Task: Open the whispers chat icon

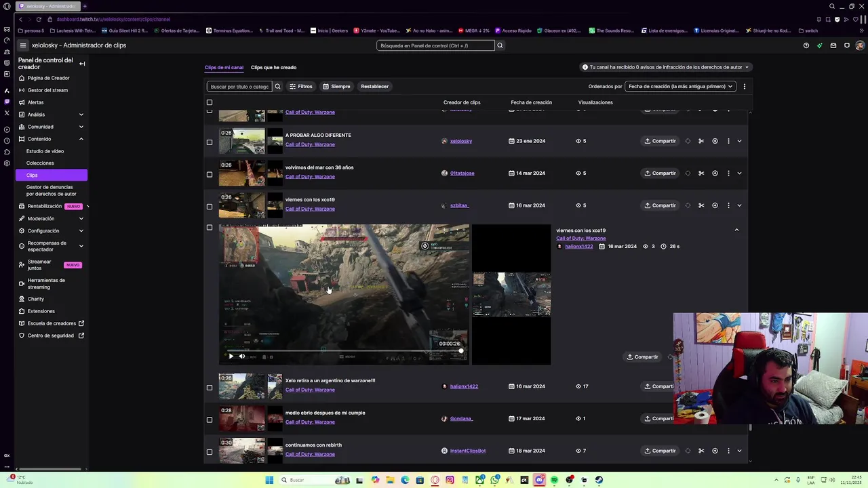Action: point(846,45)
